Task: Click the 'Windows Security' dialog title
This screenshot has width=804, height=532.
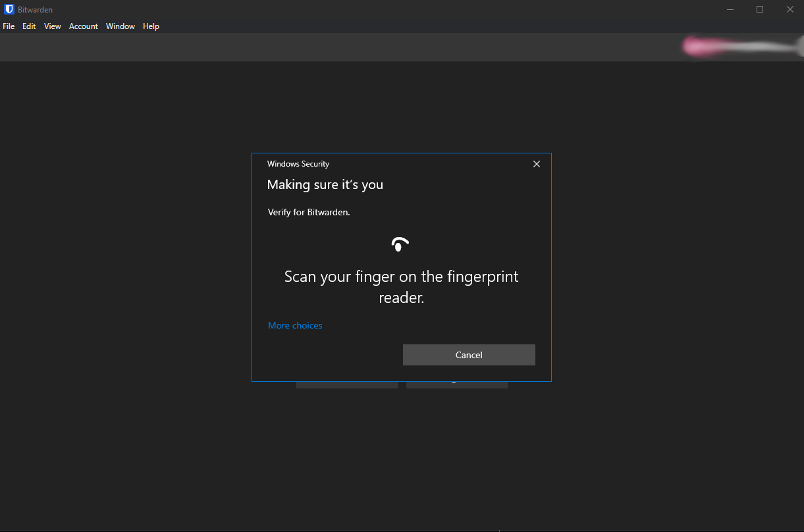Action: 298,164
